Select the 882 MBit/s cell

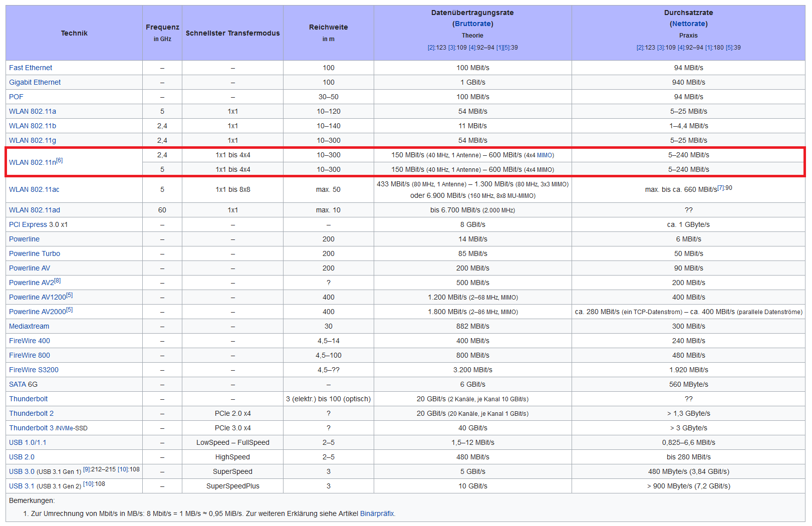pyautogui.click(x=473, y=326)
